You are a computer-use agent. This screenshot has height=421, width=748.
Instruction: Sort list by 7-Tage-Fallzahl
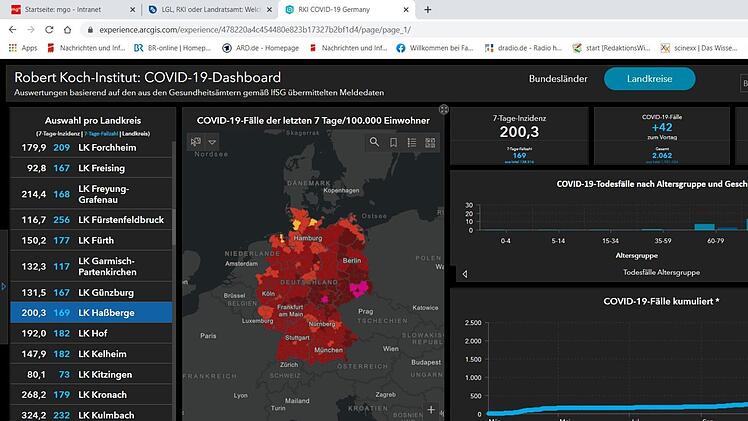click(x=101, y=134)
